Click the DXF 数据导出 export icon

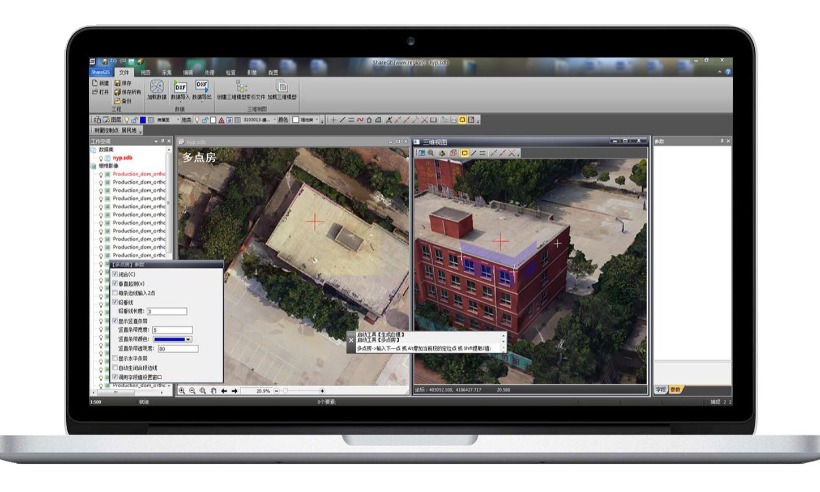pos(201,87)
